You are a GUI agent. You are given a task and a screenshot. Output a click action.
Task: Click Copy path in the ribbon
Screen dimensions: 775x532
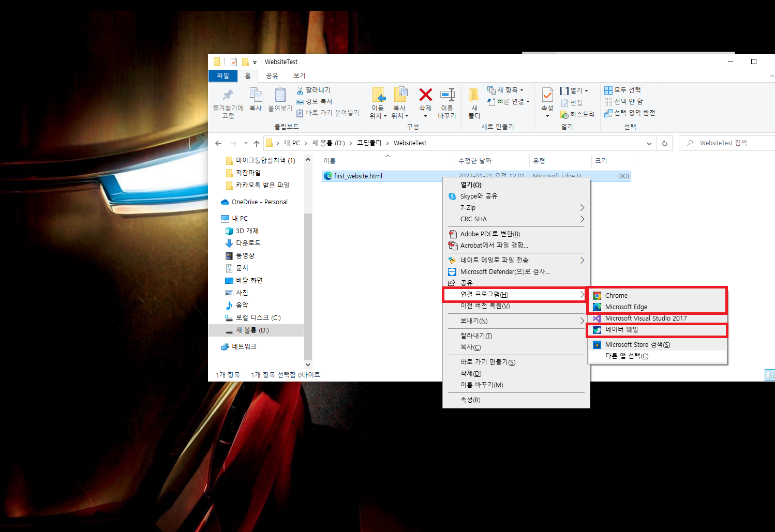(315, 101)
